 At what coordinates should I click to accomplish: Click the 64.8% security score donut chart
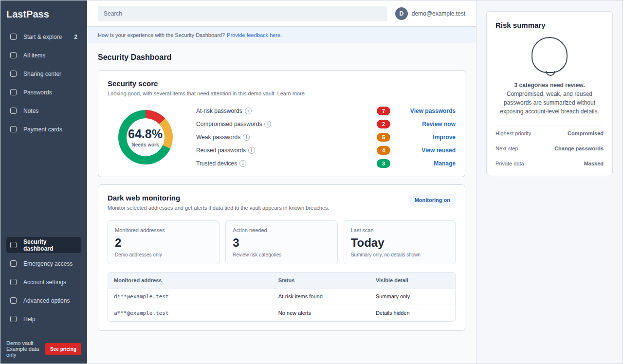click(x=145, y=137)
